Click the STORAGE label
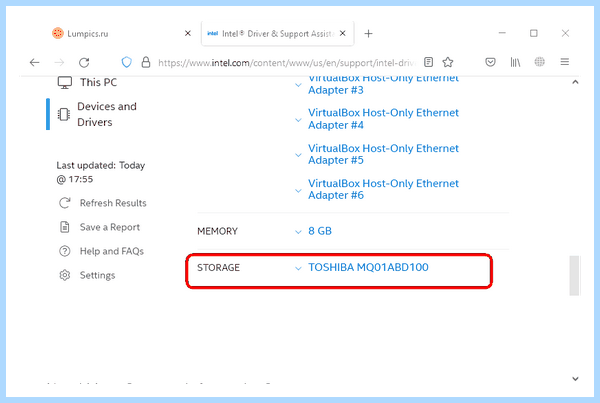 (218, 268)
